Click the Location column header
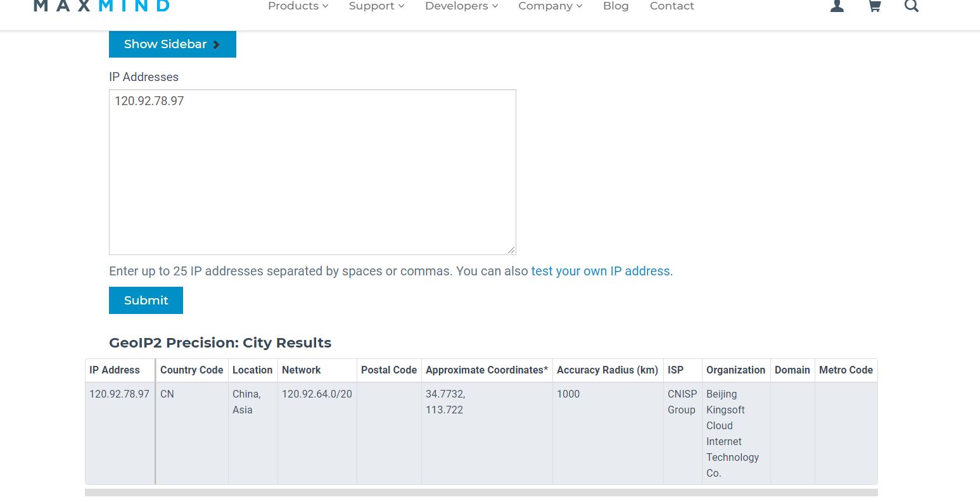 coord(253,370)
